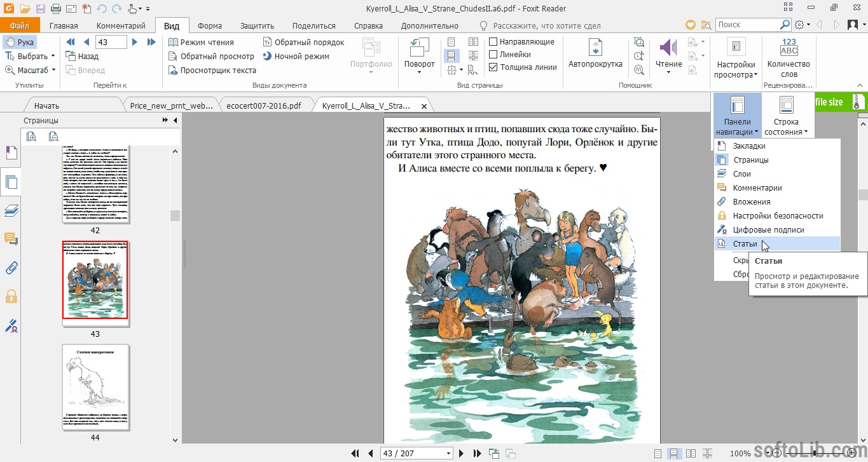The image size is (868, 462).
Task: Select Статьи in navigation menu
Action: (x=777, y=243)
